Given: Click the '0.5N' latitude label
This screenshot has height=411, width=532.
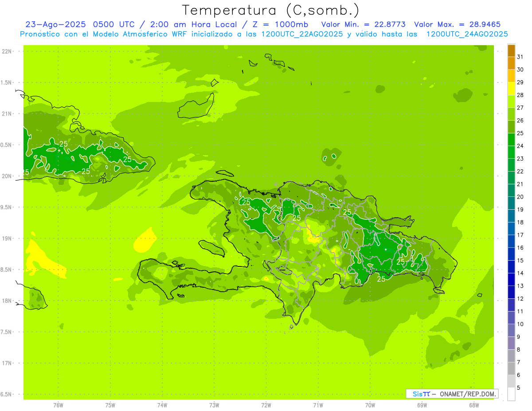Looking at the screenshot, I should click(x=6, y=145).
